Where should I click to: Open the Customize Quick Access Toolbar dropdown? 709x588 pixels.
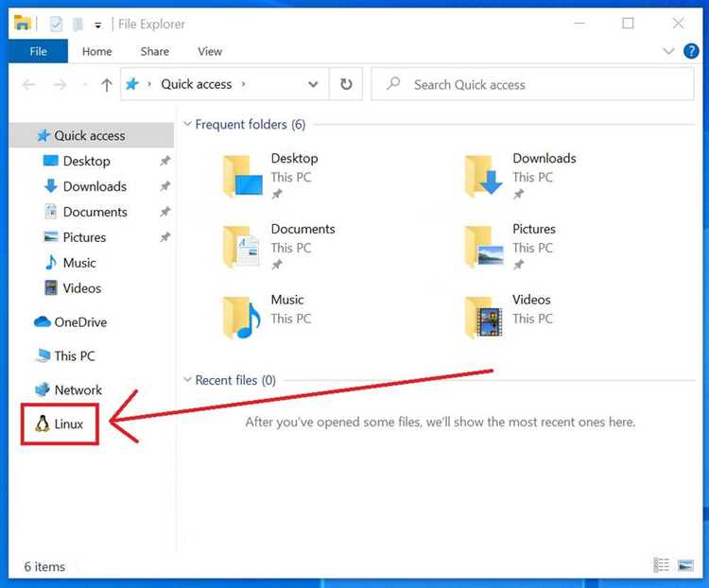tap(97, 26)
